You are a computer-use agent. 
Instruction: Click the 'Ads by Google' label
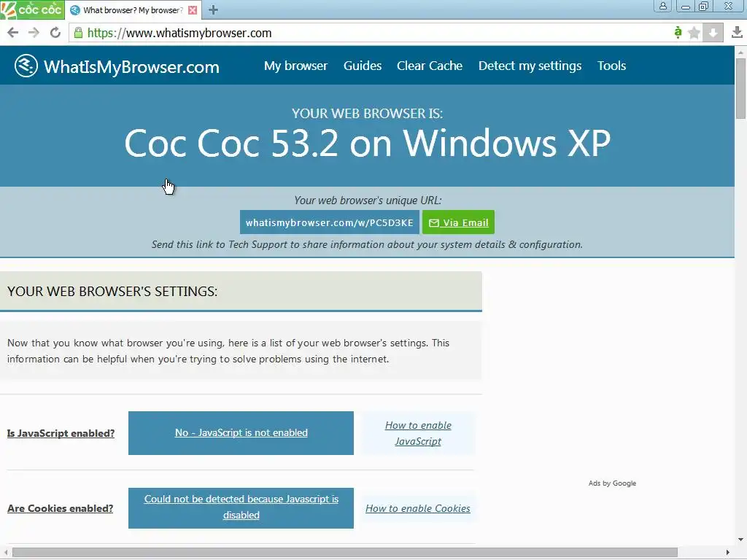pyautogui.click(x=612, y=483)
